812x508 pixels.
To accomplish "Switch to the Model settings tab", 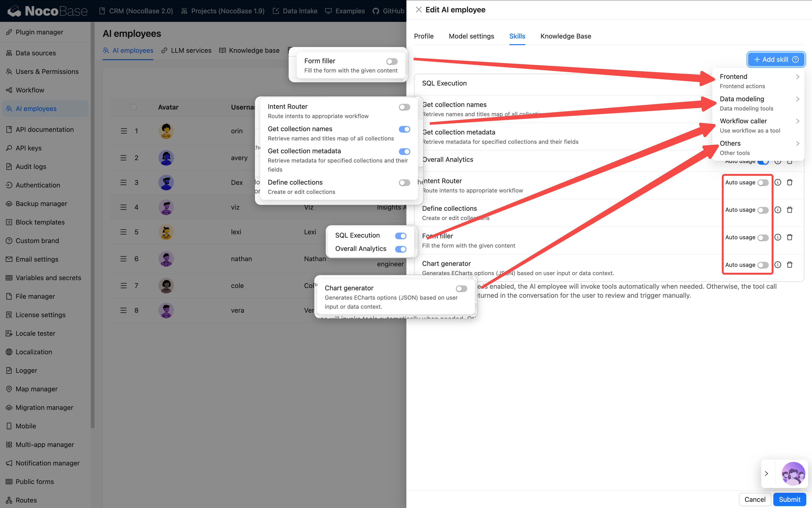I will click(x=471, y=36).
